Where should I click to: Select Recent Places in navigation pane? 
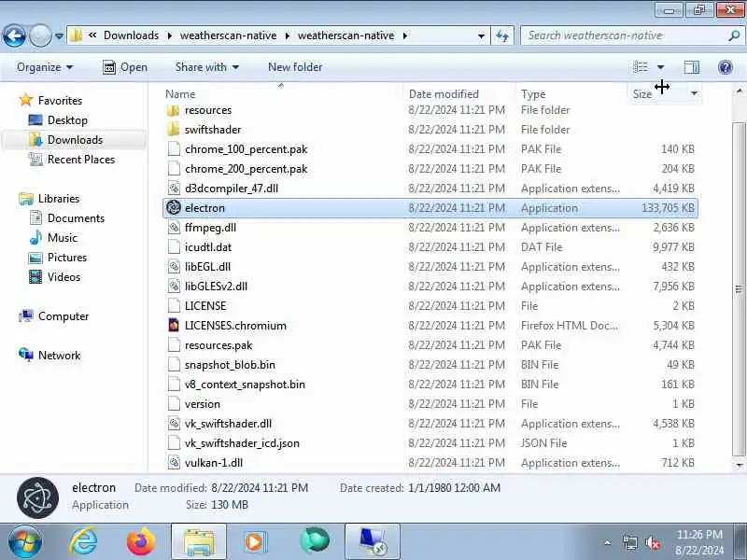[x=81, y=159]
